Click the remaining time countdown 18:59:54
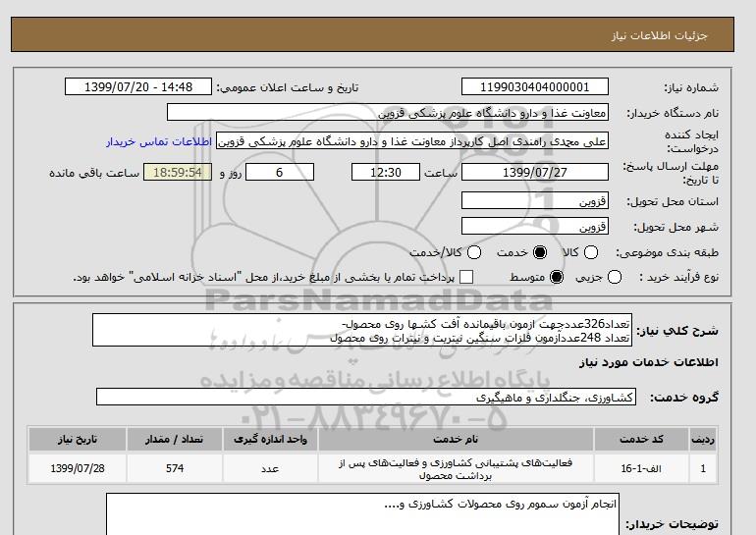Viewport: 756px width, 535px height. pos(178,173)
